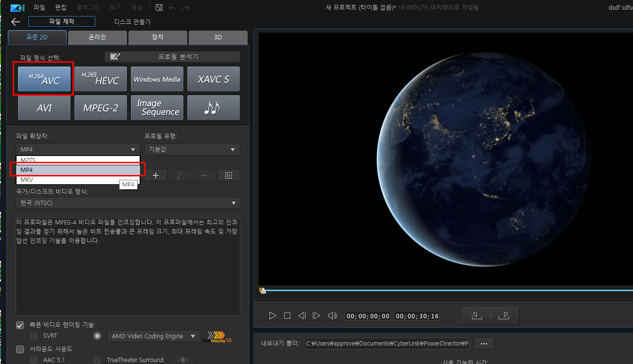Open the Edit menu
The height and width of the screenshot is (364, 633).
pyautogui.click(x=61, y=7)
